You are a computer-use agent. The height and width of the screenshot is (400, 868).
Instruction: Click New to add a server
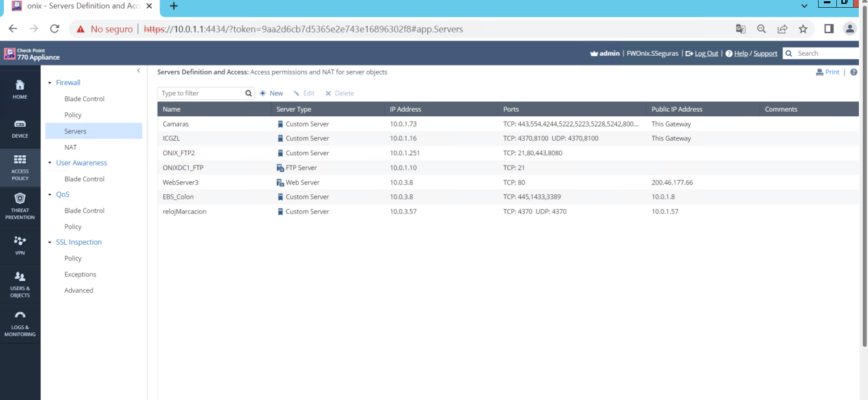click(272, 94)
